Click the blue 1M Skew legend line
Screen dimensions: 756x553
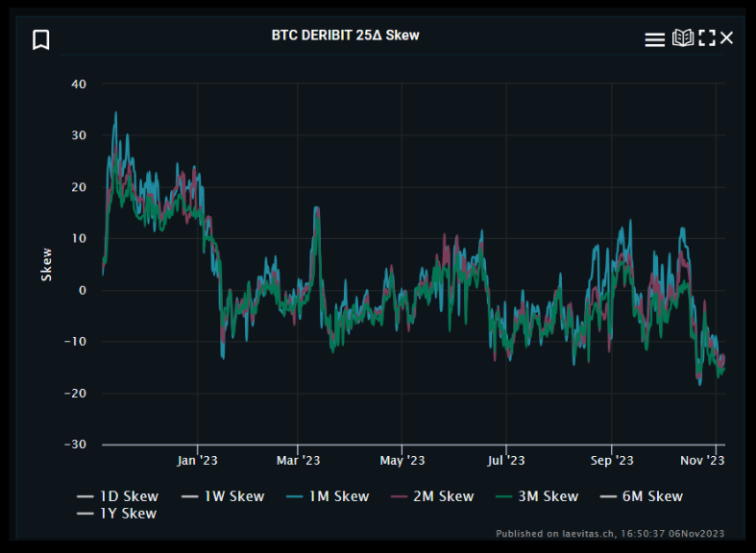click(x=294, y=496)
